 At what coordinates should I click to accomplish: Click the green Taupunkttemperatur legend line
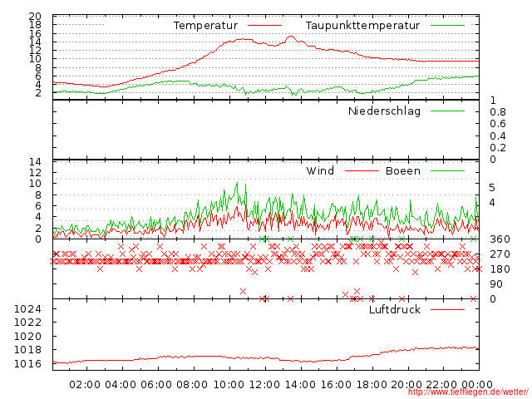(x=447, y=26)
